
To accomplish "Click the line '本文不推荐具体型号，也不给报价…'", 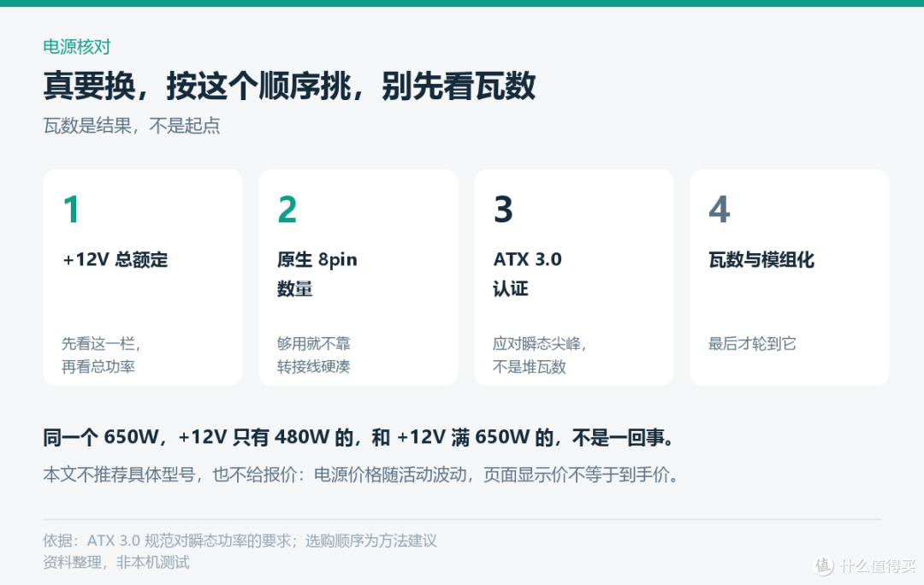I will [361, 475].
